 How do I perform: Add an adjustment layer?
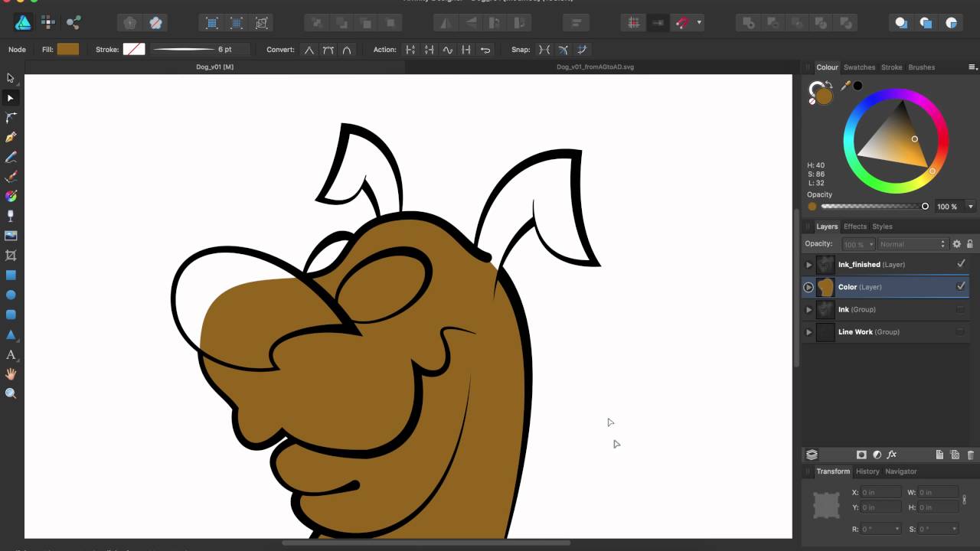pyautogui.click(x=877, y=455)
